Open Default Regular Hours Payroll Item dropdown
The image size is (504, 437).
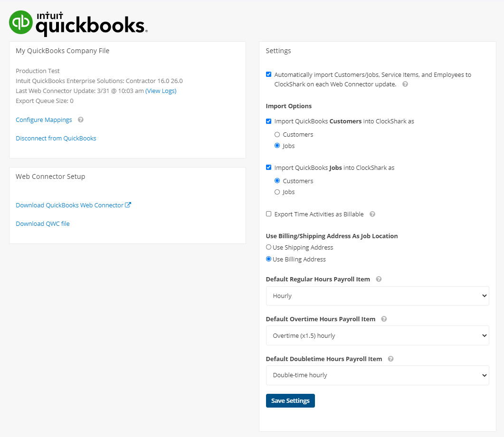coord(377,296)
